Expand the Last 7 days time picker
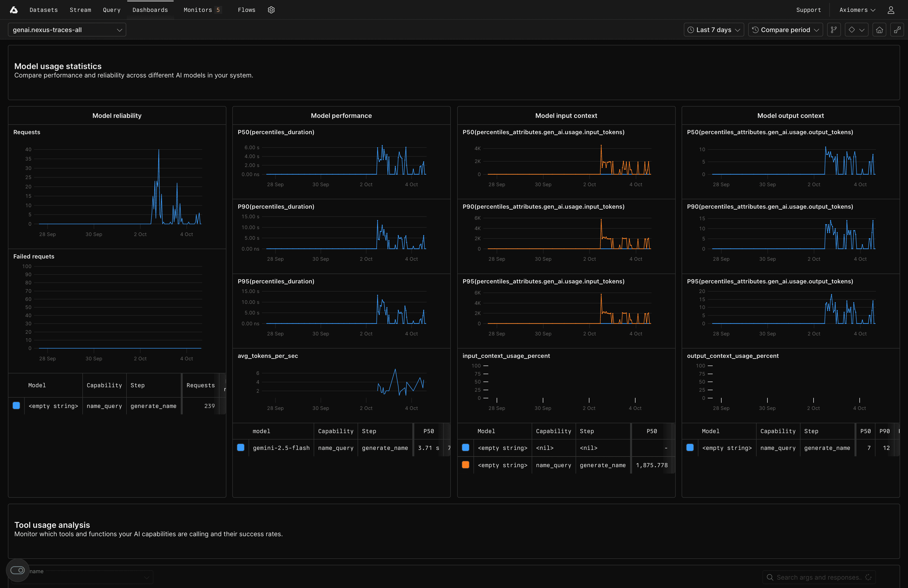The image size is (908, 588). [713, 30]
